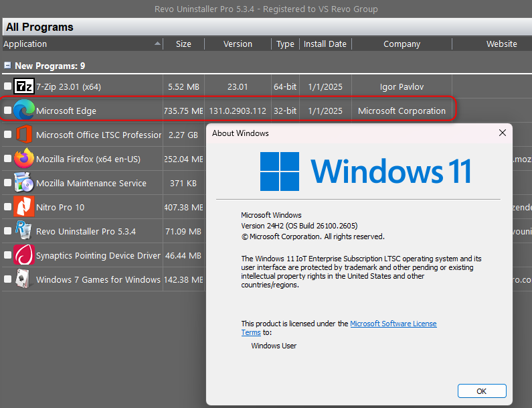
Task: Check the Microsoft Office LTSC checkbox
Action: [7, 135]
